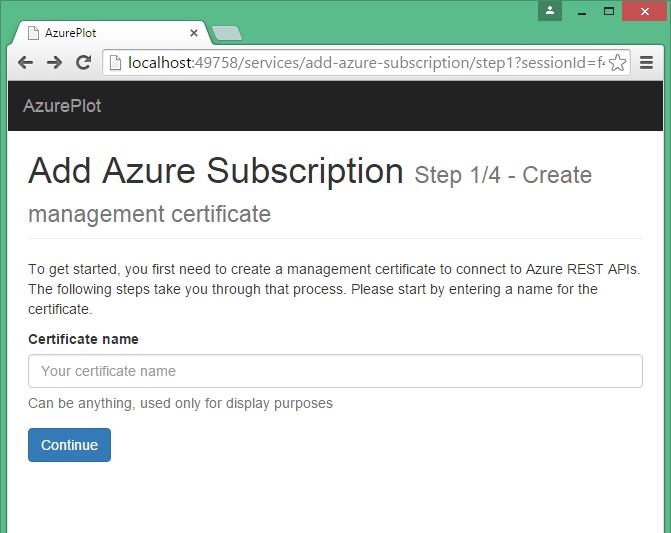Close the browser window
This screenshot has height=533, width=671.
click(645, 11)
